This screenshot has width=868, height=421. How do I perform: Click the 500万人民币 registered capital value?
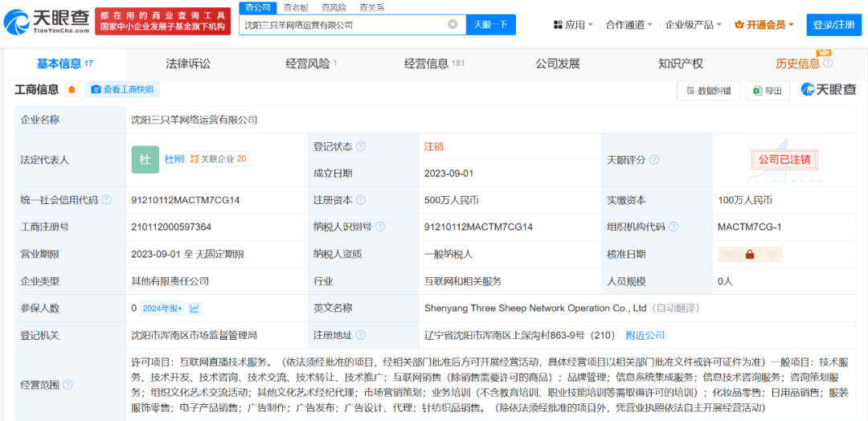[451, 200]
